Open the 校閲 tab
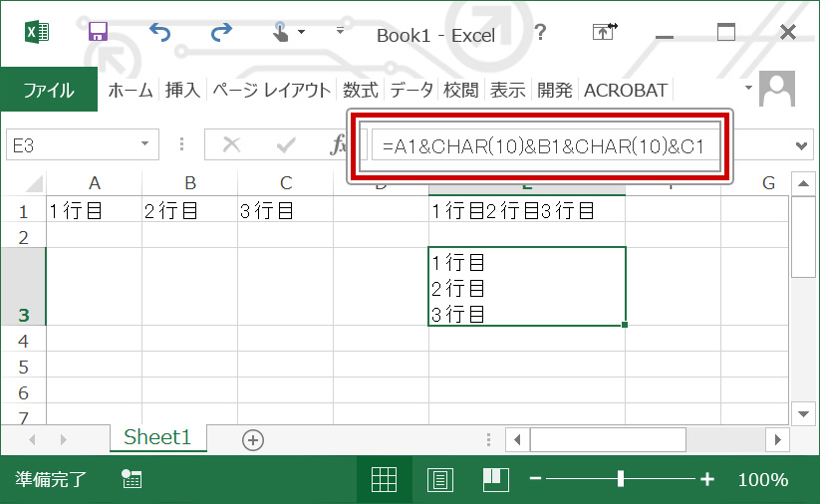 click(460, 90)
